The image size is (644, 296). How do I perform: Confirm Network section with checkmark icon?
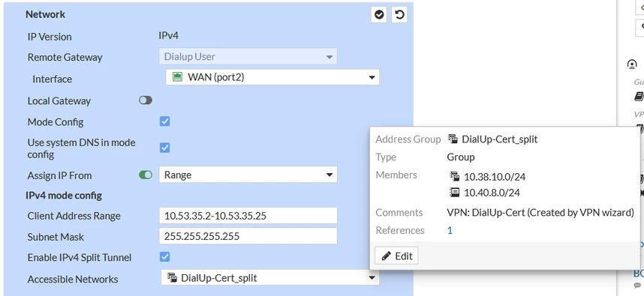coord(379,15)
